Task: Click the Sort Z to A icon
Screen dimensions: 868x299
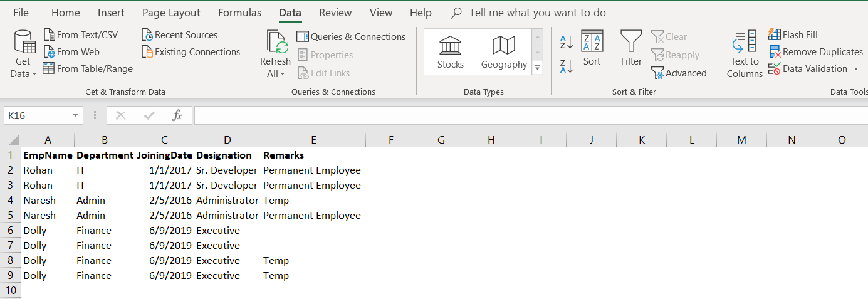Action: [566, 66]
